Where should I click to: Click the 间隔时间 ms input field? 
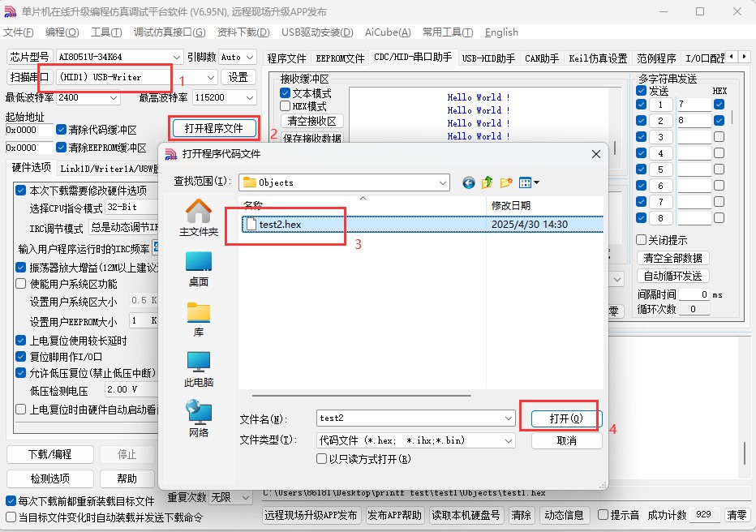click(694, 294)
